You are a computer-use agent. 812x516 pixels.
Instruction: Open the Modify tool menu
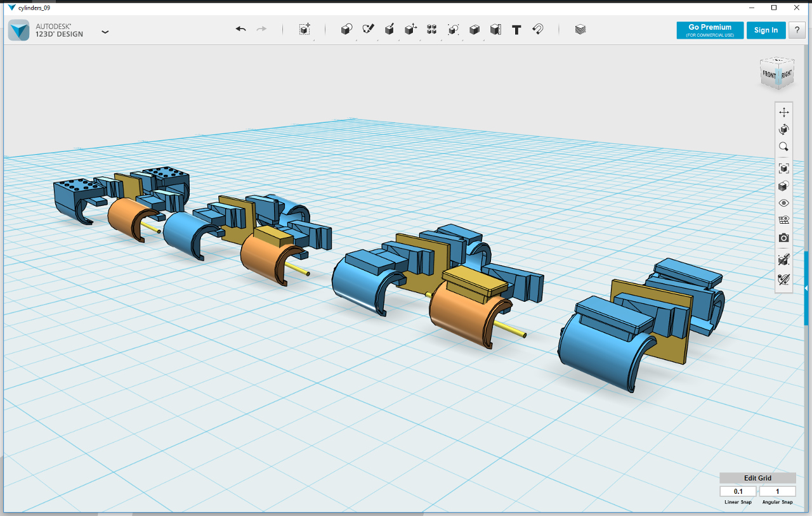tap(410, 29)
